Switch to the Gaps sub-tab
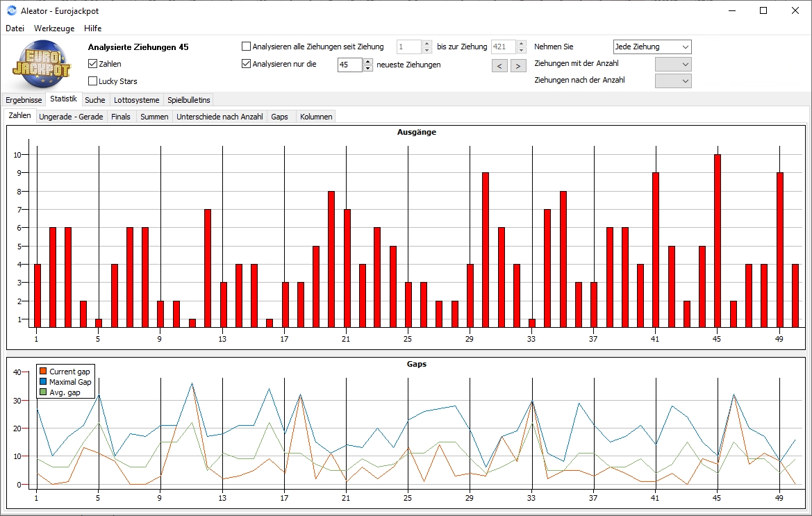 point(280,117)
